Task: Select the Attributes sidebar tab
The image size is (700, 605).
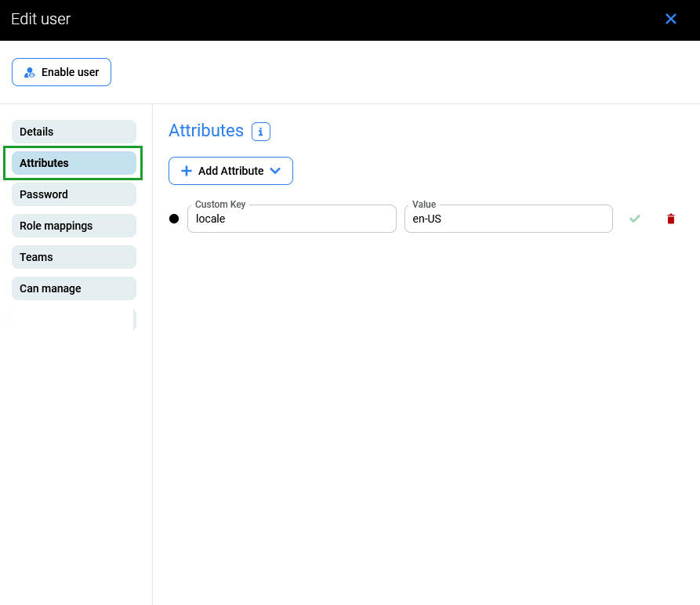Action: (x=74, y=163)
